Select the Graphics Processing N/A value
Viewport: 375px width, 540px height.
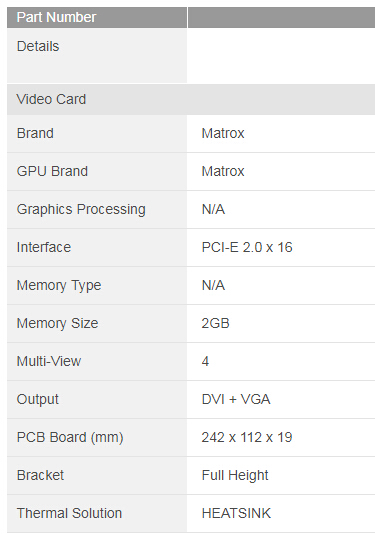(213, 209)
